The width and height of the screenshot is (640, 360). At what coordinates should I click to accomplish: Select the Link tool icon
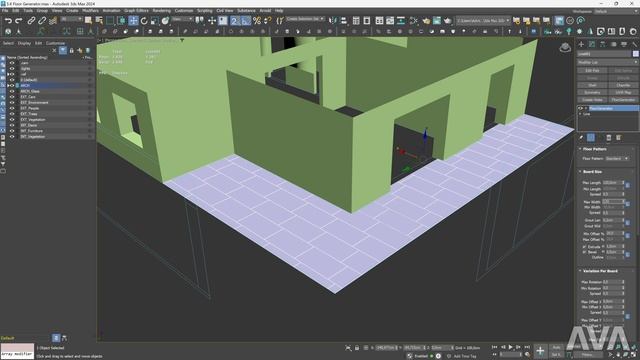pos(31,20)
